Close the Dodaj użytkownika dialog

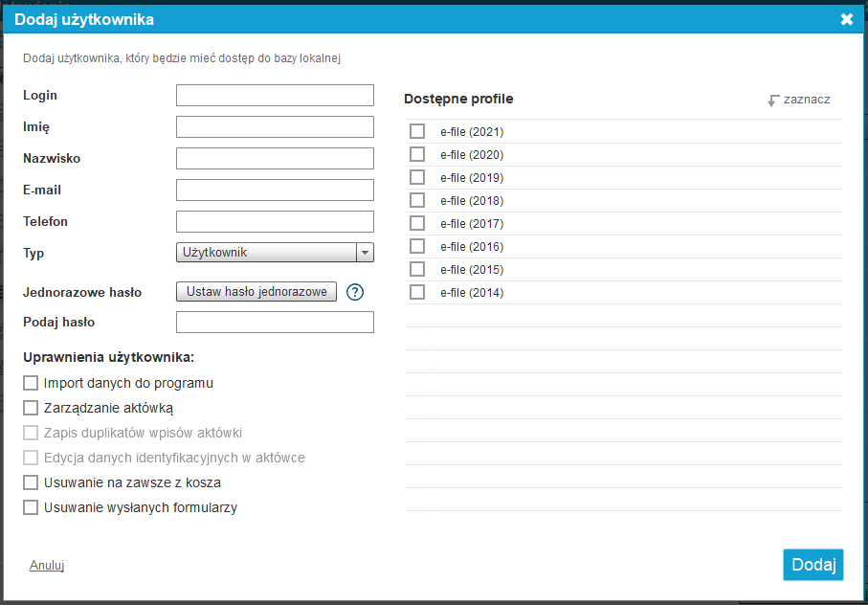tap(846, 19)
